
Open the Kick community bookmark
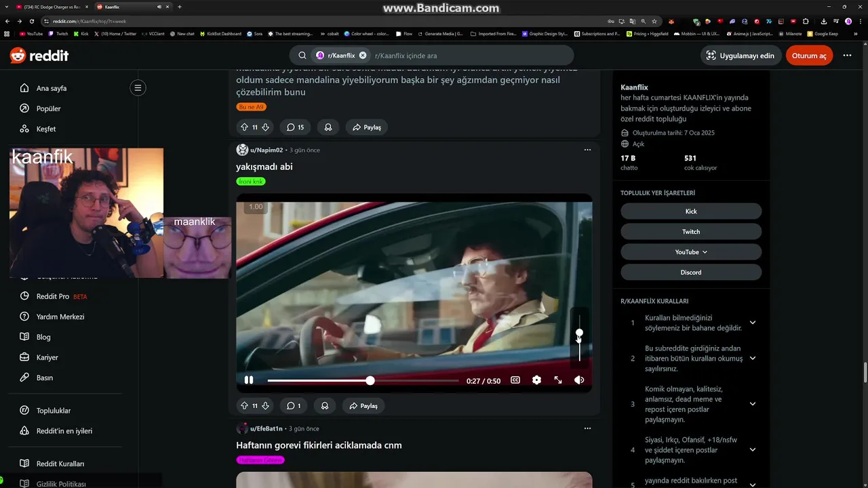click(691, 211)
